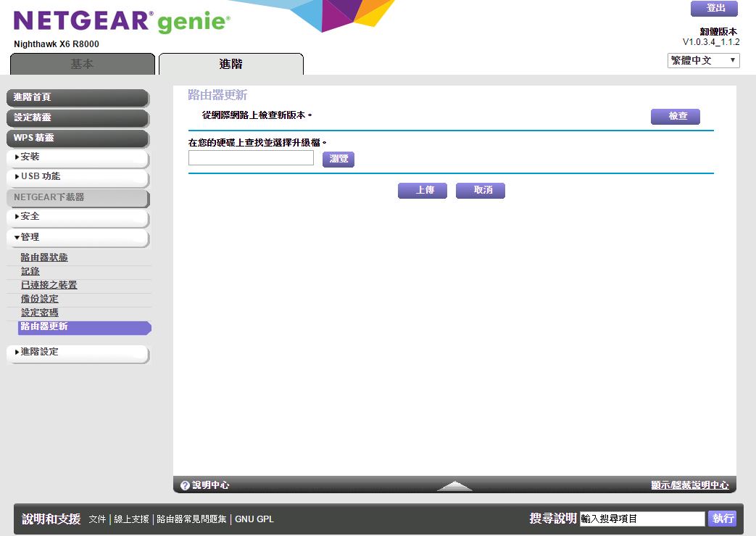Viewport: 756px width, 536px height.
Task: Click the firmware version V1.0.3.4_1.1.2 text
Action: click(711, 42)
